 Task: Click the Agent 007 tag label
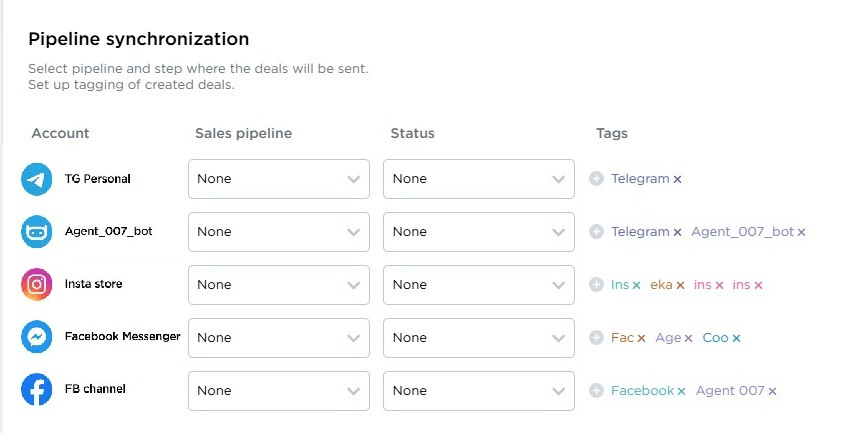tap(729, 391)
